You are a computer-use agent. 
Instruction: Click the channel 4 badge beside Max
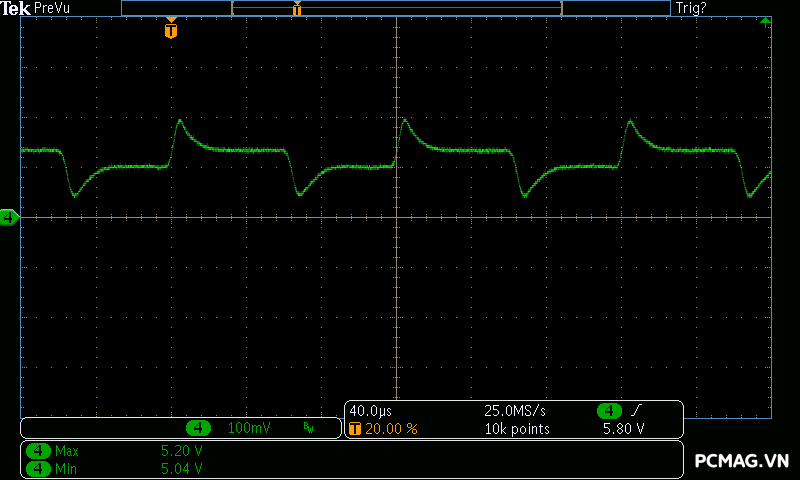(39, 451)
